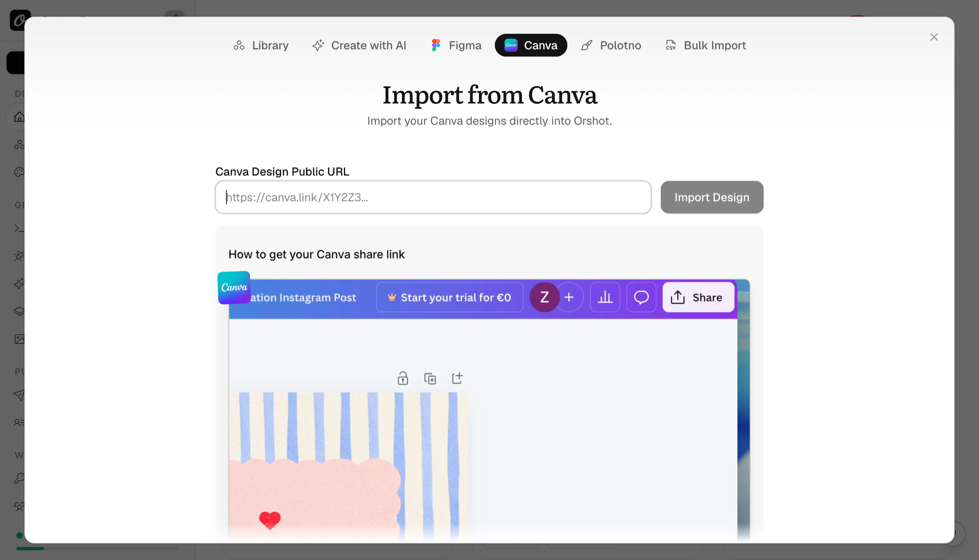Viewport: 979px width, 560px height.
Task: Click the key icon in sidebar
Action: [19, 478]
